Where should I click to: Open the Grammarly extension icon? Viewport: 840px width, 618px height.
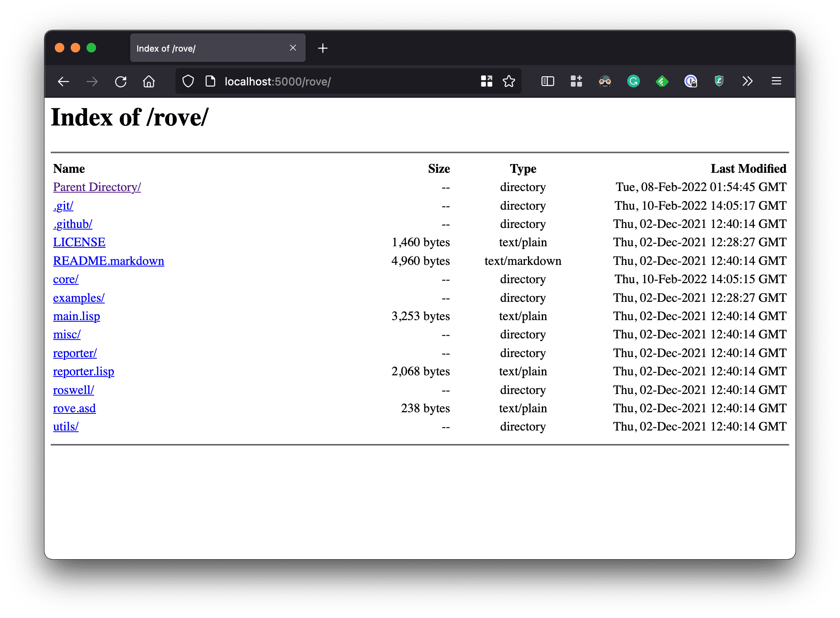pyautogui.click(x=633, y=81)
